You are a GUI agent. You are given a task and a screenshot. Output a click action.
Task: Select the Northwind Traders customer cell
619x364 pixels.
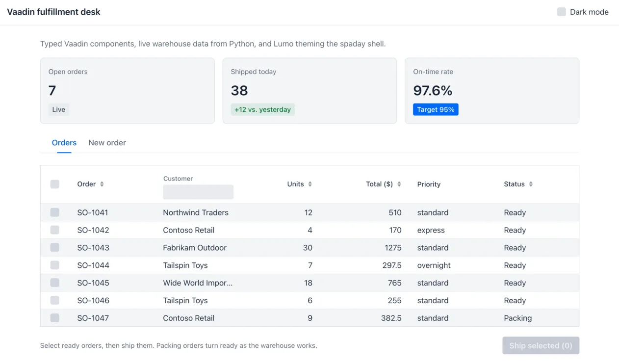click(196, 212)
